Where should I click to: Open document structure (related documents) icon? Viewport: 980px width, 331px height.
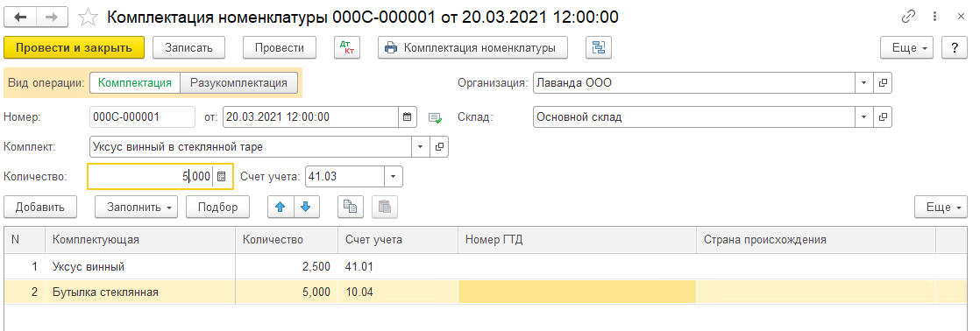599,47
